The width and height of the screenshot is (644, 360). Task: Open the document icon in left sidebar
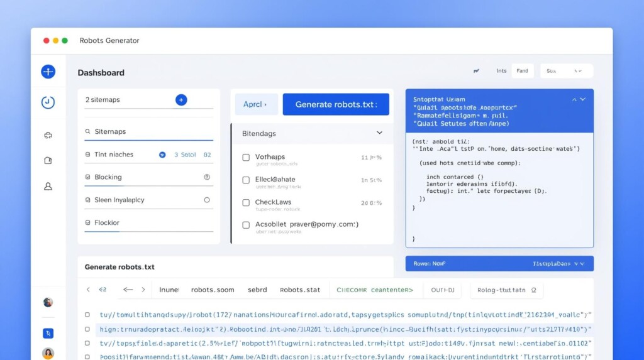(48, 161)
